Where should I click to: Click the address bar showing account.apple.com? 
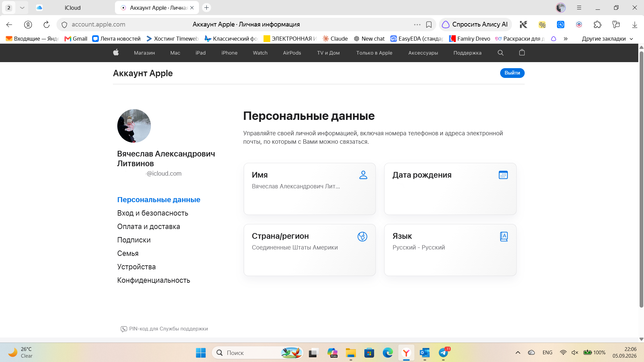tap(98, 25)
